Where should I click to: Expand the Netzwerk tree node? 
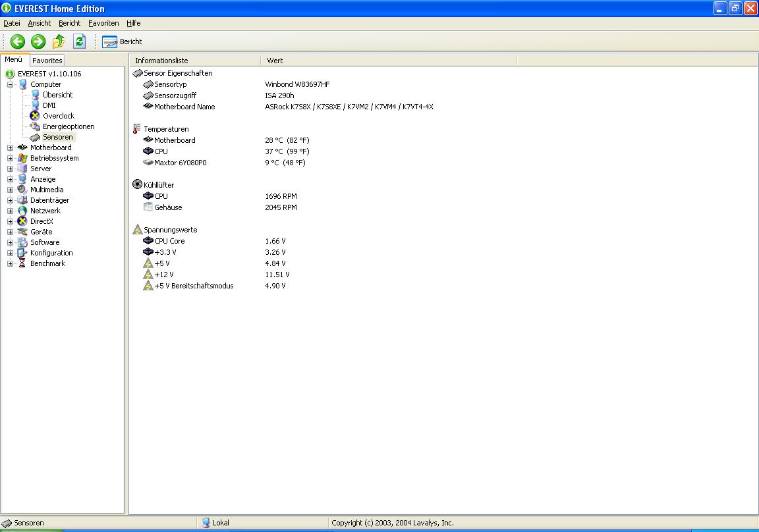click(x=10, y=211)
